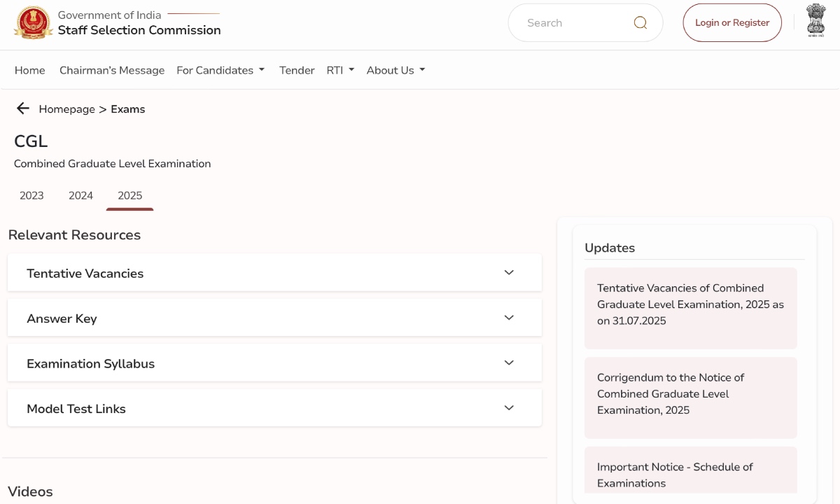The width and height of the screenshot is (840, 504).
Task: Click the back arrow beside Homepage
Action: (23, 108)
